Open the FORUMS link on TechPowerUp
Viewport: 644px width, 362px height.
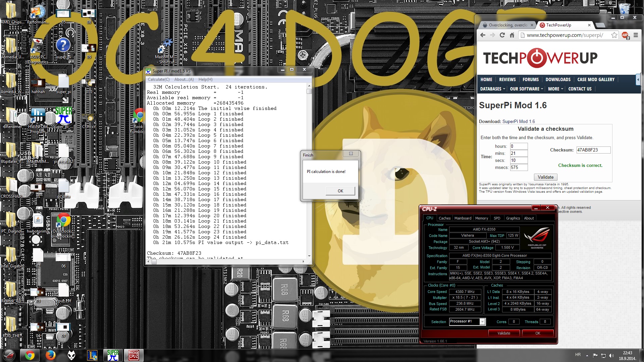(x=530, y=79)
